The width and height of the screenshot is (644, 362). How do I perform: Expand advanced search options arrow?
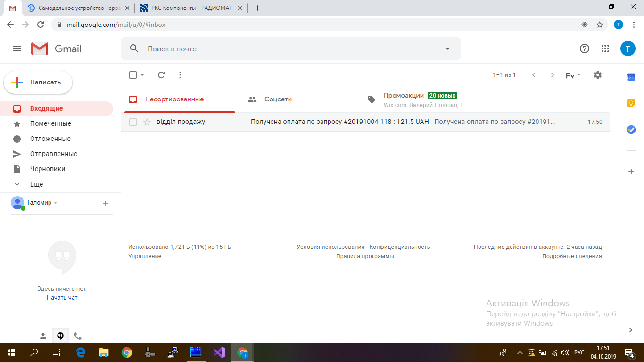(x=447, y=49)
